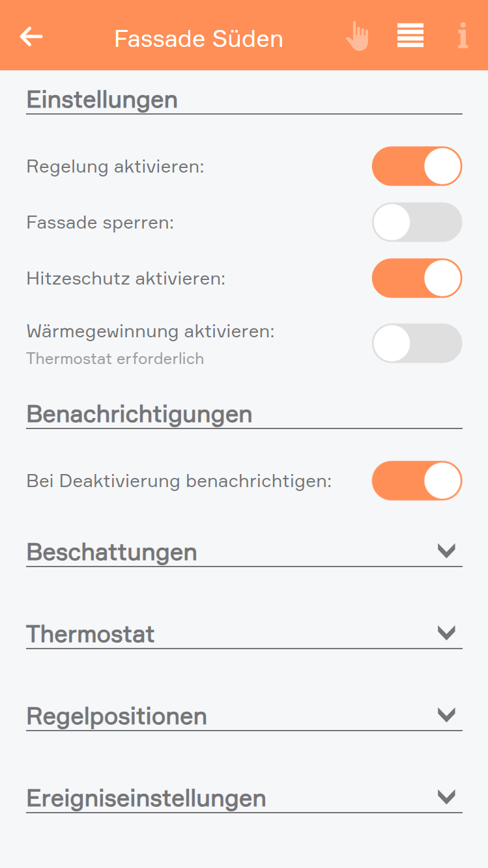Screen dimensions: 488x868
Task: Select the Regelpositionen heading text
Action: point(117,716)
